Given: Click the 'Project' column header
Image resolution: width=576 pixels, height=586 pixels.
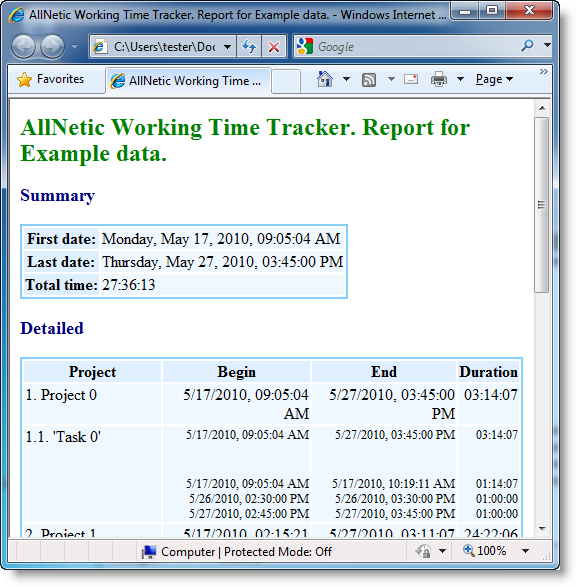Looking at the screenshot, I should click(x=92, y=372).
